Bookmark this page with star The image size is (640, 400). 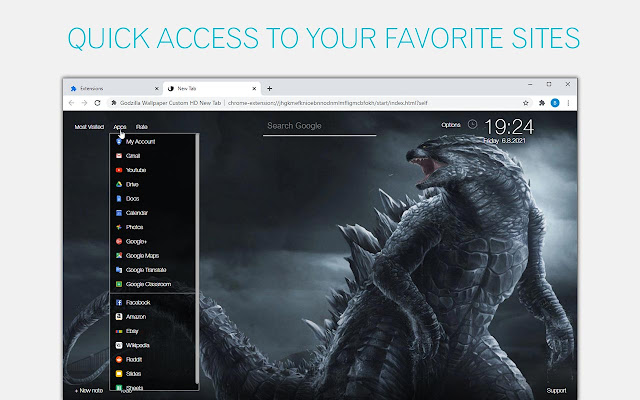(526, 103)
